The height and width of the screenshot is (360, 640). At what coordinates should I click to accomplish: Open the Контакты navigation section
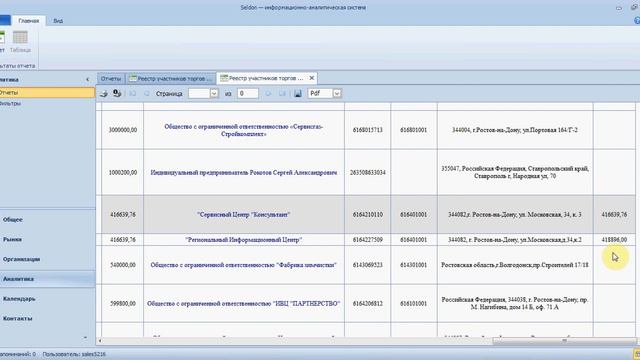47,318
